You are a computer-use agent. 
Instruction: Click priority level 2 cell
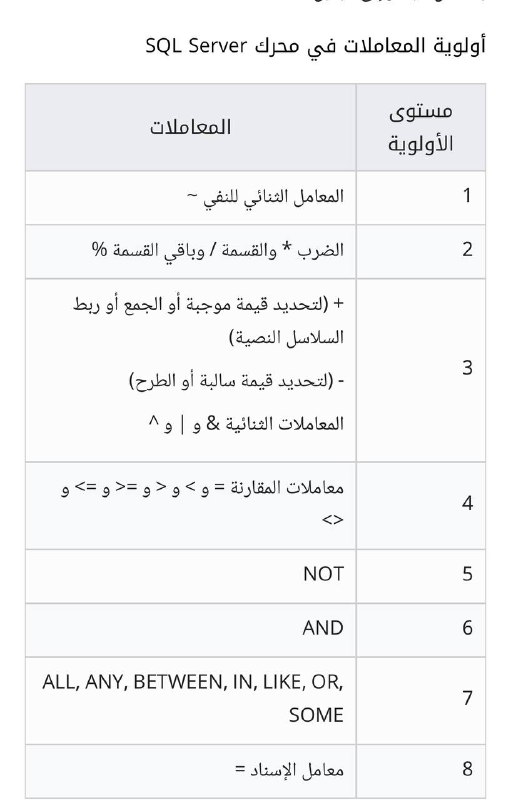(421, 252)
